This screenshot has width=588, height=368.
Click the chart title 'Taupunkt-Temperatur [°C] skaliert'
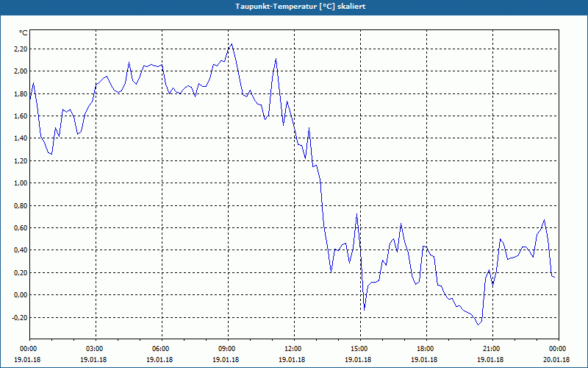pos(301,7)
